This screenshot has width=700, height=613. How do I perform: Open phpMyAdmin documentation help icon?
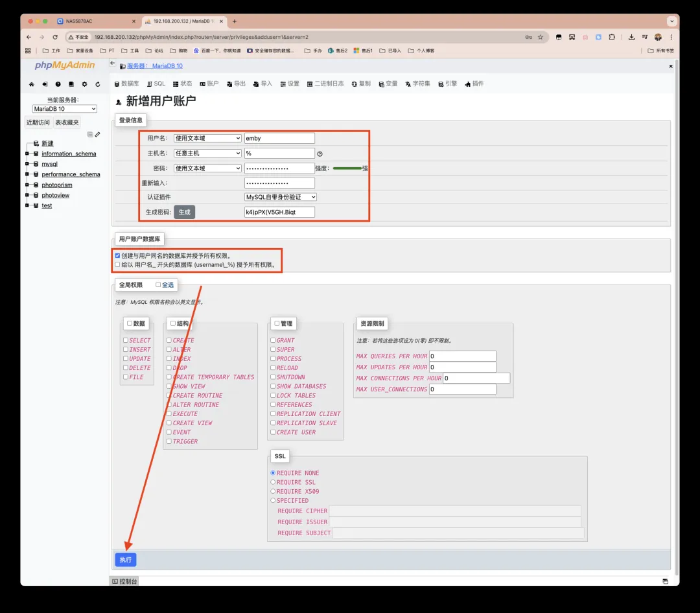tap(58, 84)
